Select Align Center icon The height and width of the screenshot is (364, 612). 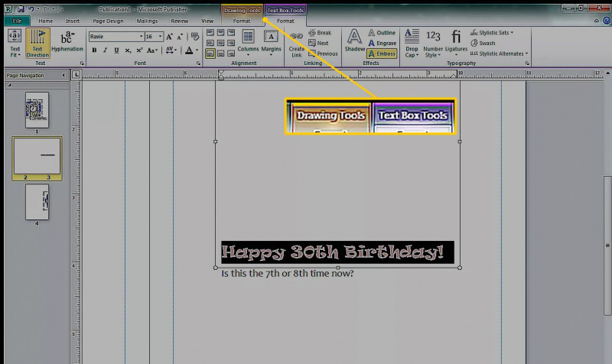[x=220, y=43]
